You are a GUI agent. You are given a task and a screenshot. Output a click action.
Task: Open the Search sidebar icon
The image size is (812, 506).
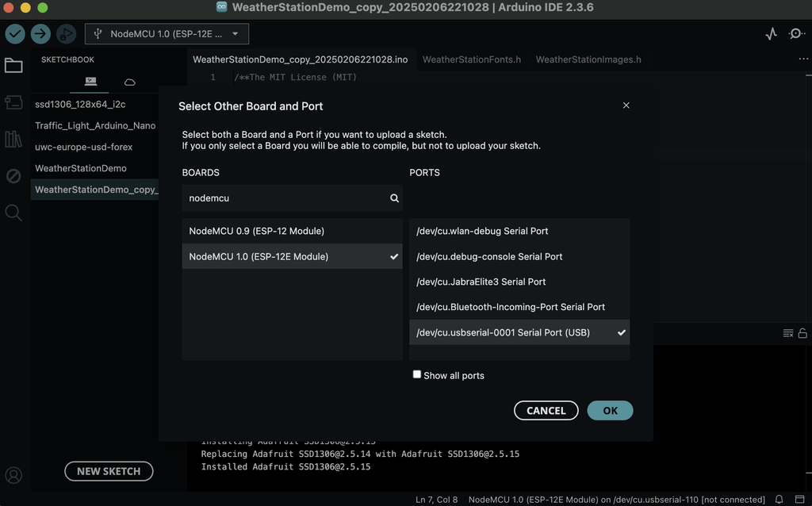pos(13,213)
